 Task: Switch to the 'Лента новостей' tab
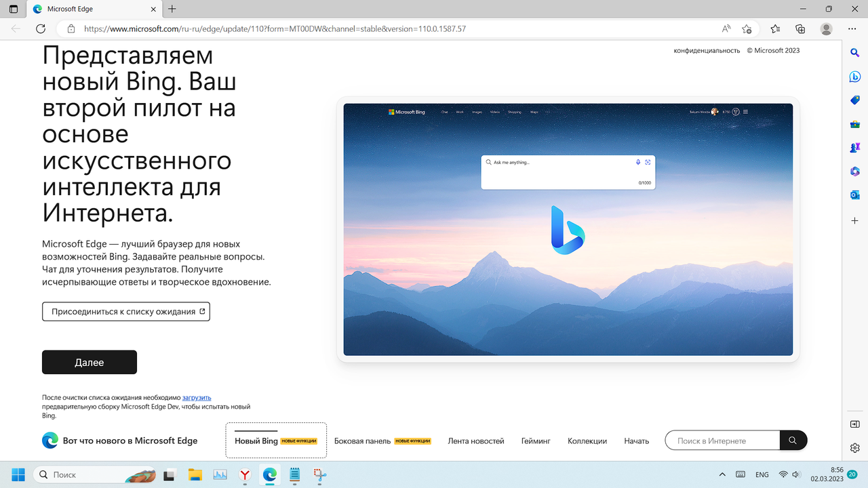click(476, 441)
